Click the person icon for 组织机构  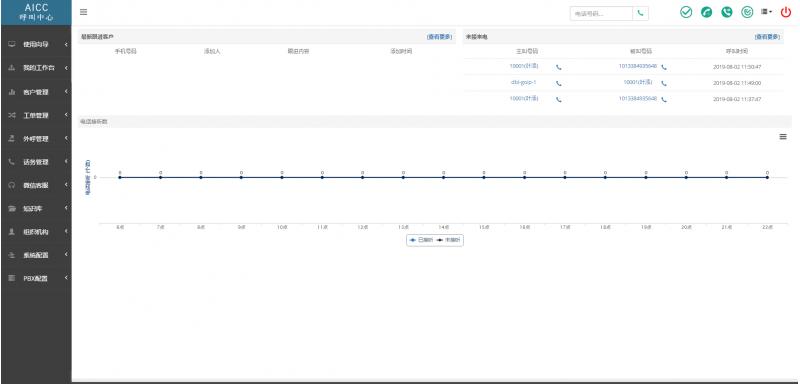click(x=12, y=232)
